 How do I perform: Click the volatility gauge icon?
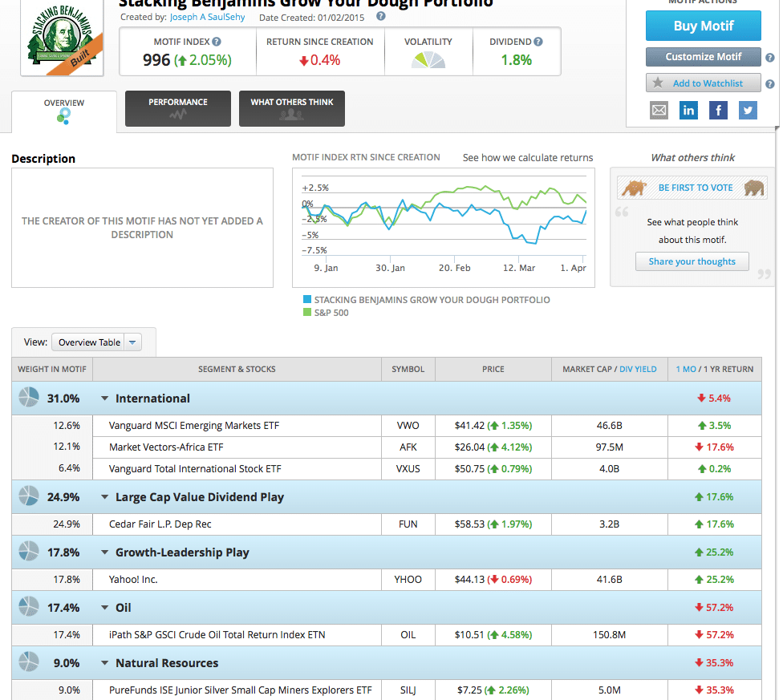pos(428,60)
